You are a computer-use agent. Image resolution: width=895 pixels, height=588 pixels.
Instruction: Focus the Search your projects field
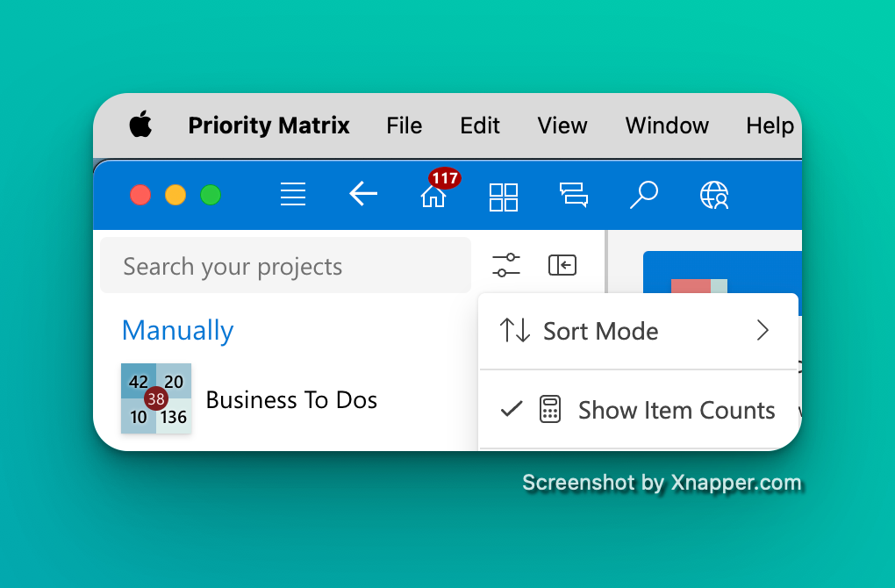(x=285, y=266)
